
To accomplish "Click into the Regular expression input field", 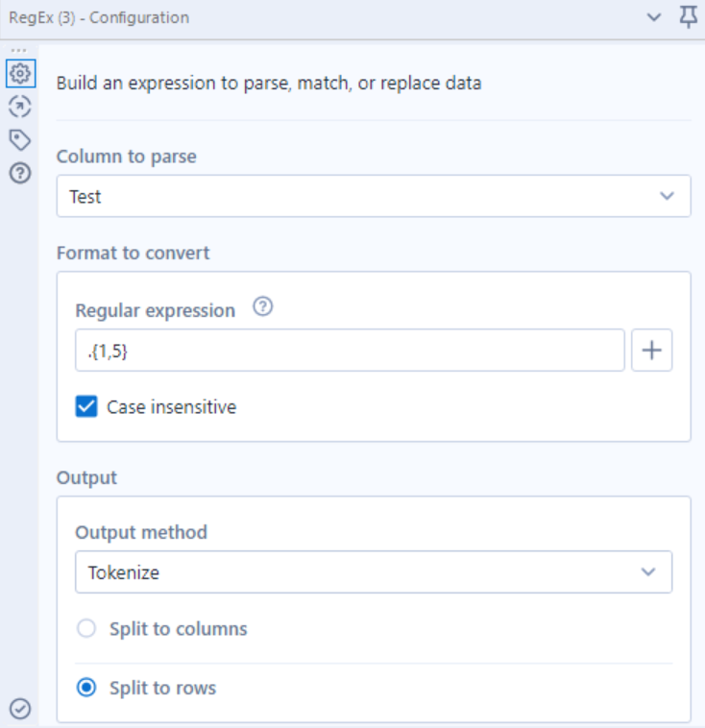I will [350, 351].
